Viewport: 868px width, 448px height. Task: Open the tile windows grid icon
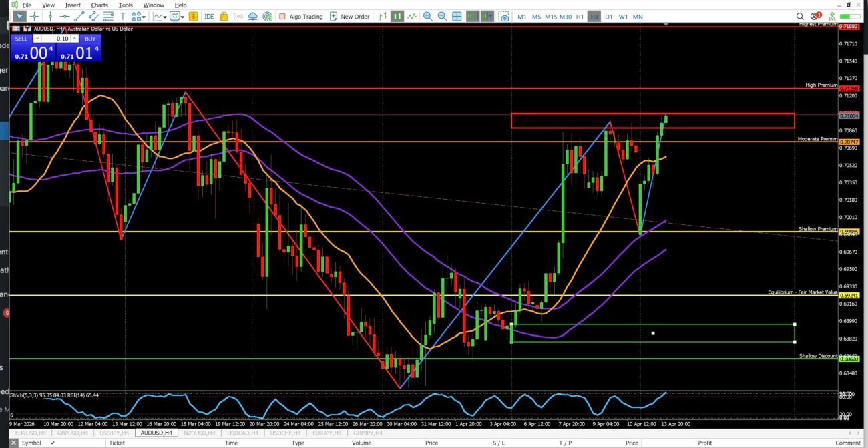click(457, 17)
